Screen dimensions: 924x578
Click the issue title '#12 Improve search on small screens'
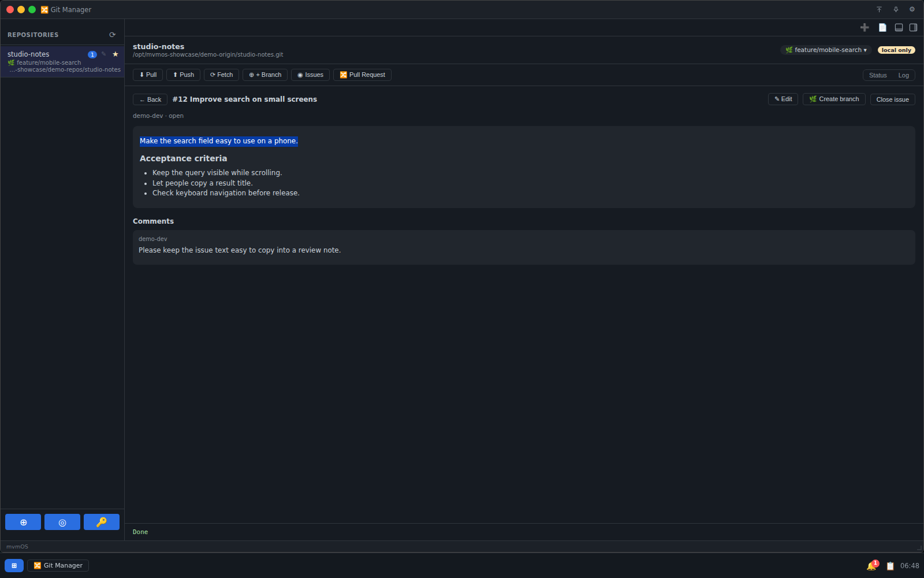pos(245,99)
